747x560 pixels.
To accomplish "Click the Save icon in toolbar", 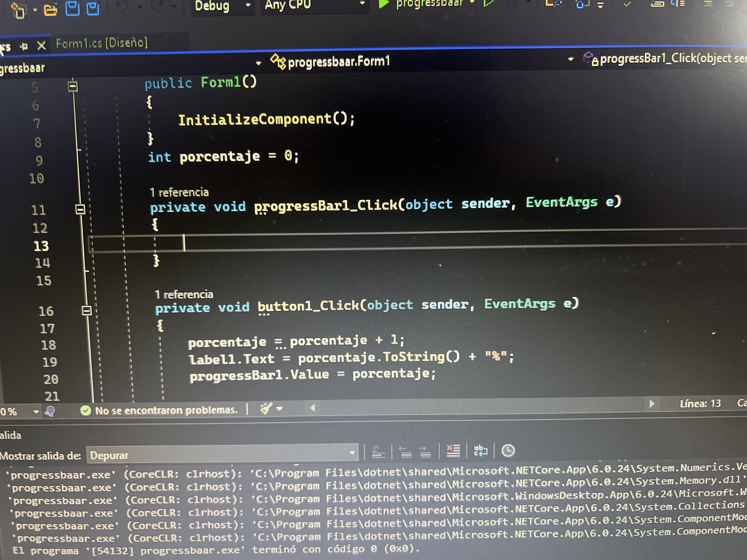I will click(x=72, y=8).
